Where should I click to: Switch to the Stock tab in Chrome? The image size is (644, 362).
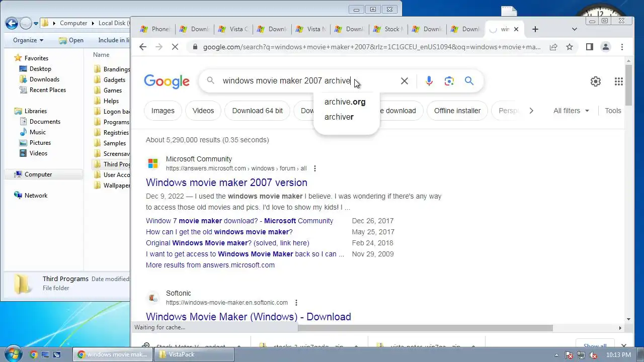click(388, 29)
